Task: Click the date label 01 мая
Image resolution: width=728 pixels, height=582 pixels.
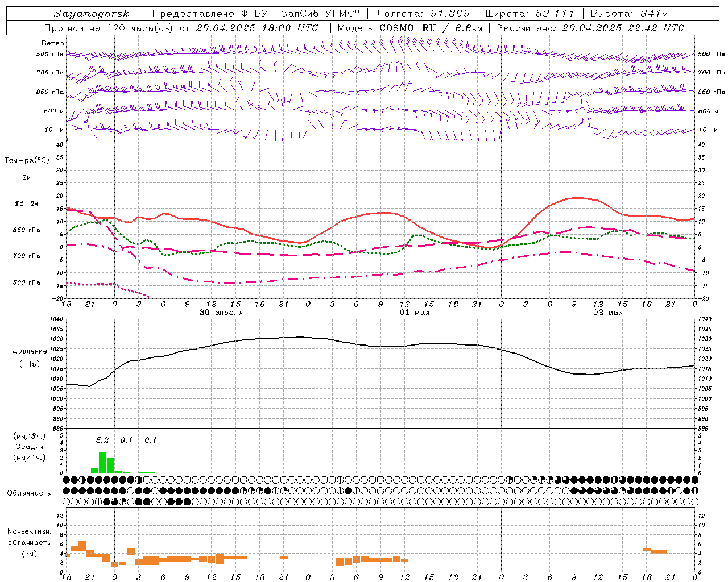Action: [x=414, y=313]
